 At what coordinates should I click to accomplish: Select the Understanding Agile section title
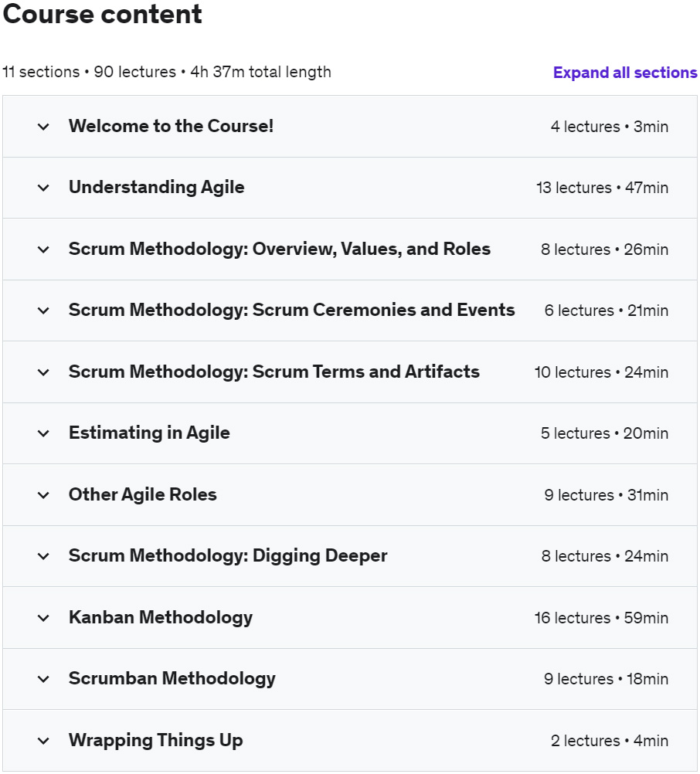[157, 188]
